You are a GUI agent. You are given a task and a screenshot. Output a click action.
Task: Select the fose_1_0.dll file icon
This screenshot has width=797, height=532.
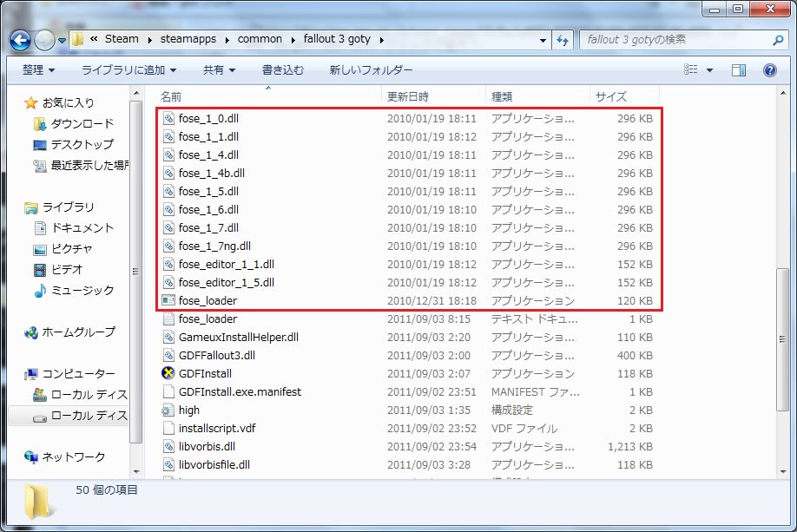click(x=168, y=118)
